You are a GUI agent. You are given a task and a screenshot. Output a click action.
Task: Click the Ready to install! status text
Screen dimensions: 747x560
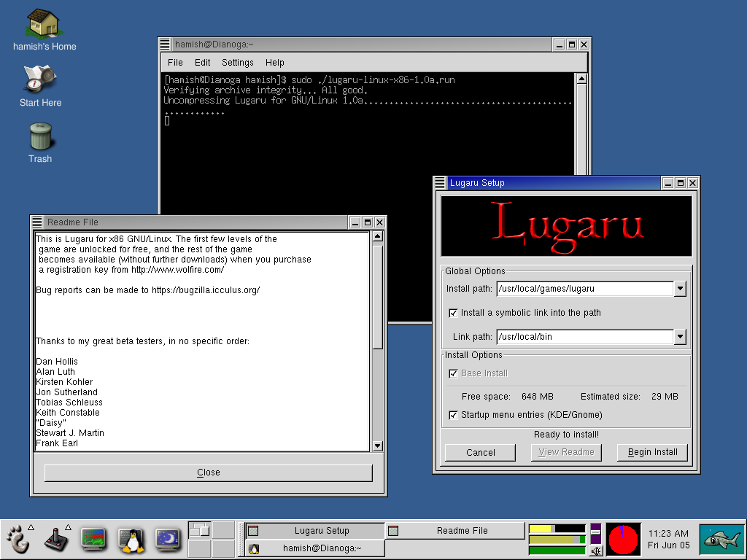(x=566, y=435)
